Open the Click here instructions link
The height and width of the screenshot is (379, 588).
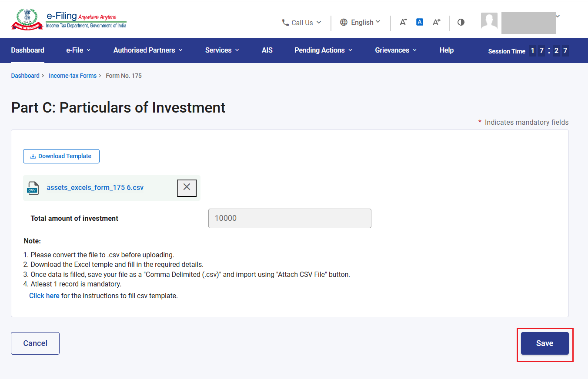pos(44,296)
